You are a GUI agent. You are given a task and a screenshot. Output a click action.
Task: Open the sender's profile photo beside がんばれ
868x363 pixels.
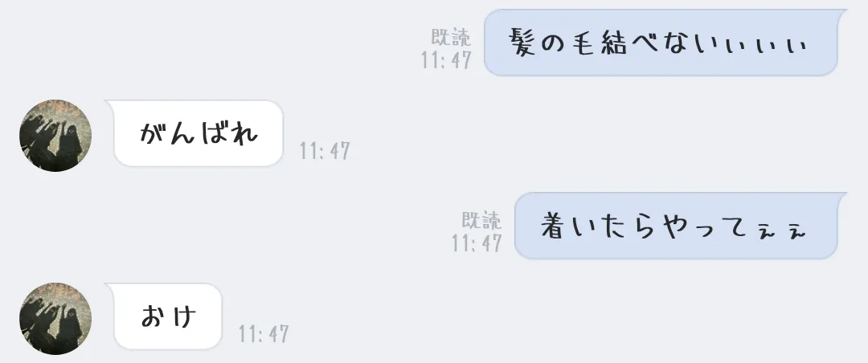pyautogui.click(x=55, y=136)
